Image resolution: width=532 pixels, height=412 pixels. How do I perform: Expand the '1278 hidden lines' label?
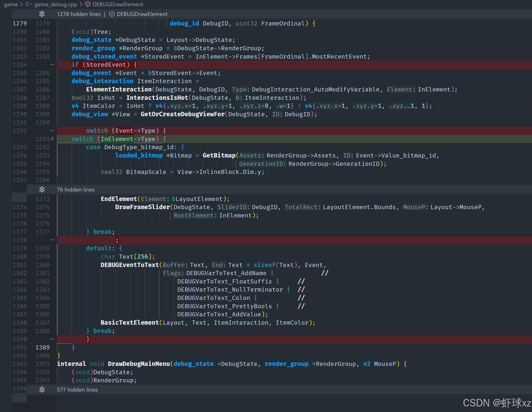click(x=79, y=14)
